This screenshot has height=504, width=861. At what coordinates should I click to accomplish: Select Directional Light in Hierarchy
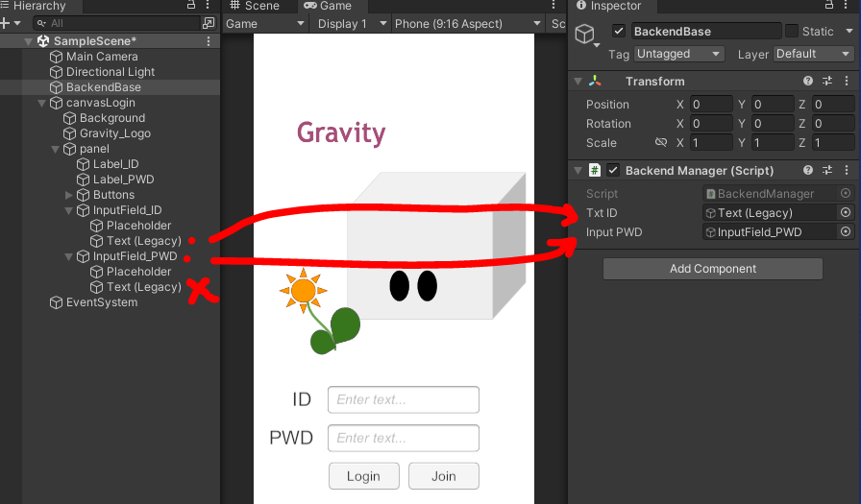click(111, 72)
